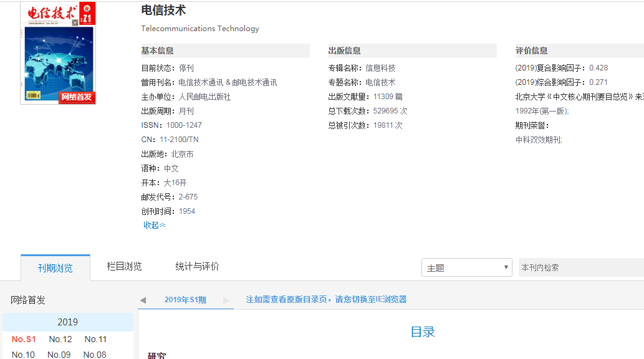Click the Telecommunications Technology subtitle
This screenshot has width=644, height=359.
point(200,28)
